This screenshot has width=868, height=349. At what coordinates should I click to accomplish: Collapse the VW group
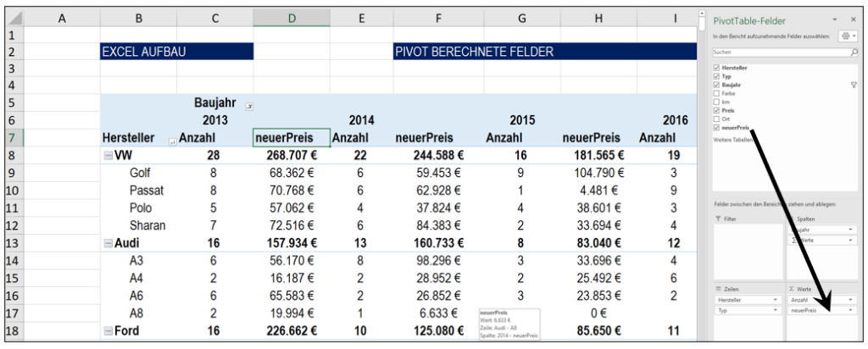[108, 157]
